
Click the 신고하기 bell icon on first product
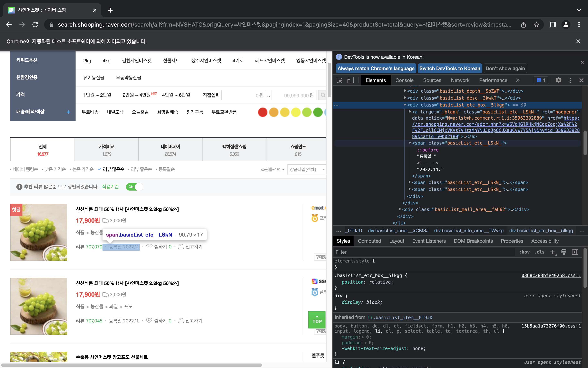click(181, 247)
